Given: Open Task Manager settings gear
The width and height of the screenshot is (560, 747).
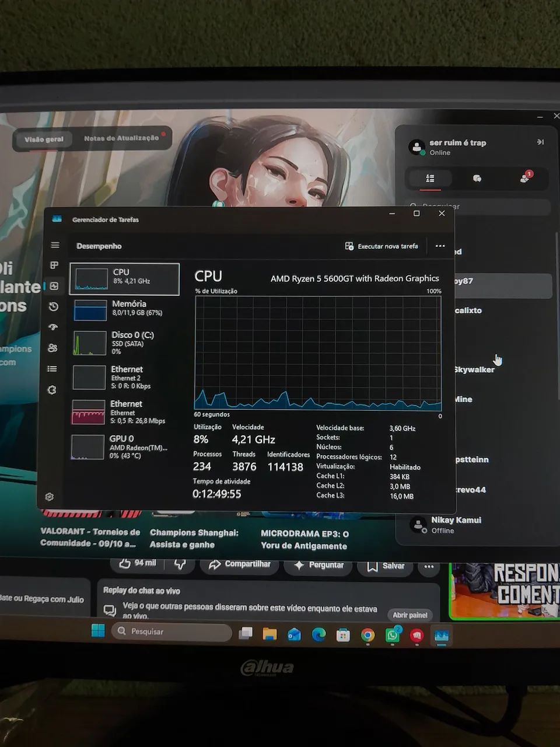Looking at the screenshot, I should (x=50, y=497).
